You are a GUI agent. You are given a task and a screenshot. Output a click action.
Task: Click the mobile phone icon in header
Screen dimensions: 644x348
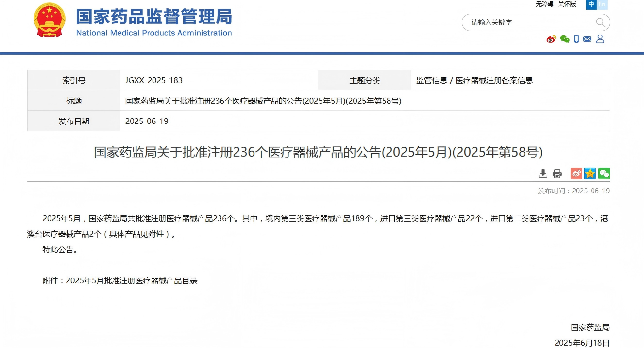[576, 39]
